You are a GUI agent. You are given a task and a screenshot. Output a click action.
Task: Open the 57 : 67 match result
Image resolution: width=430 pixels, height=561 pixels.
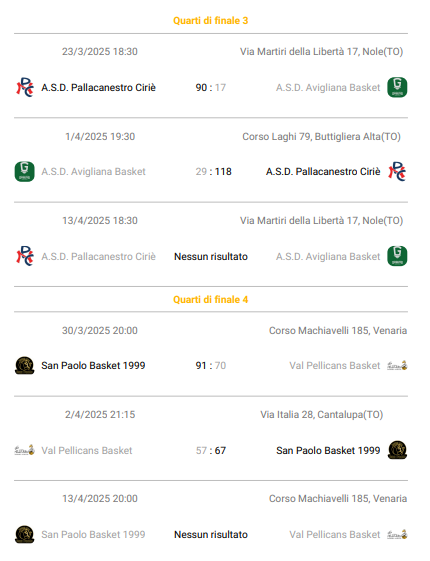click(x=211, y=450)
